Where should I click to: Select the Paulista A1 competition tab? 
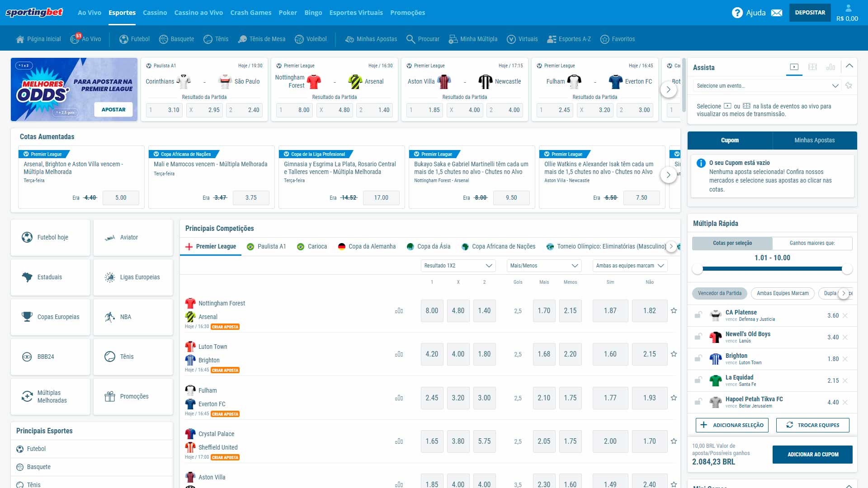pos(267,247)
